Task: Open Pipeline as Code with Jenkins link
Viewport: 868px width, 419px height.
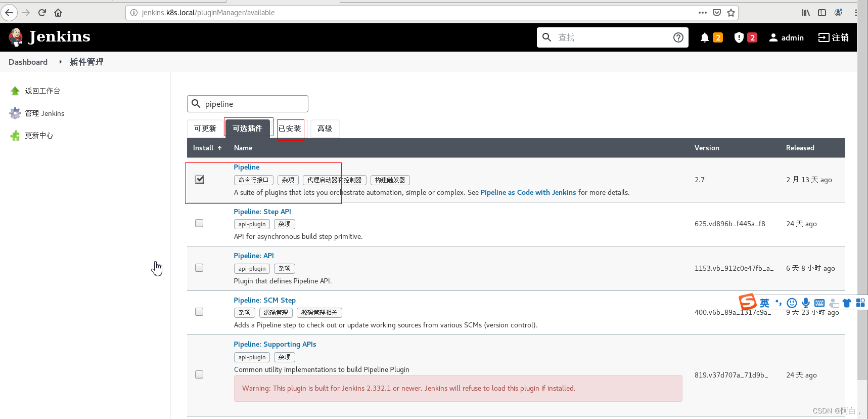Action: 528,192
